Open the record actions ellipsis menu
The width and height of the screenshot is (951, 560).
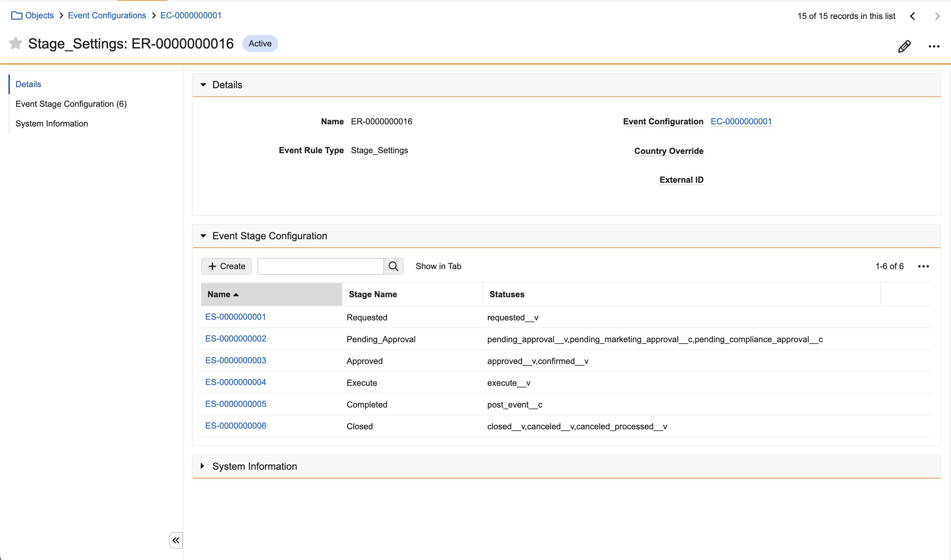tap(934, 46)
